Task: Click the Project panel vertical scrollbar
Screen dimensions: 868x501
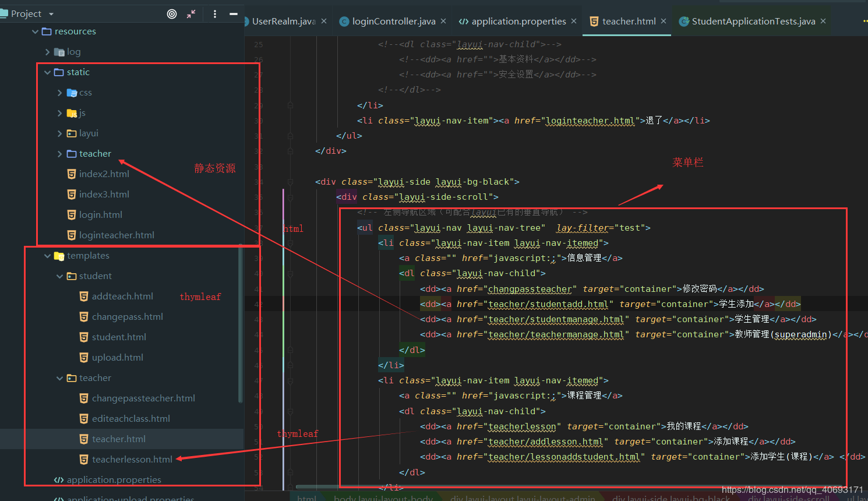Action: click(x=241, y=324)
